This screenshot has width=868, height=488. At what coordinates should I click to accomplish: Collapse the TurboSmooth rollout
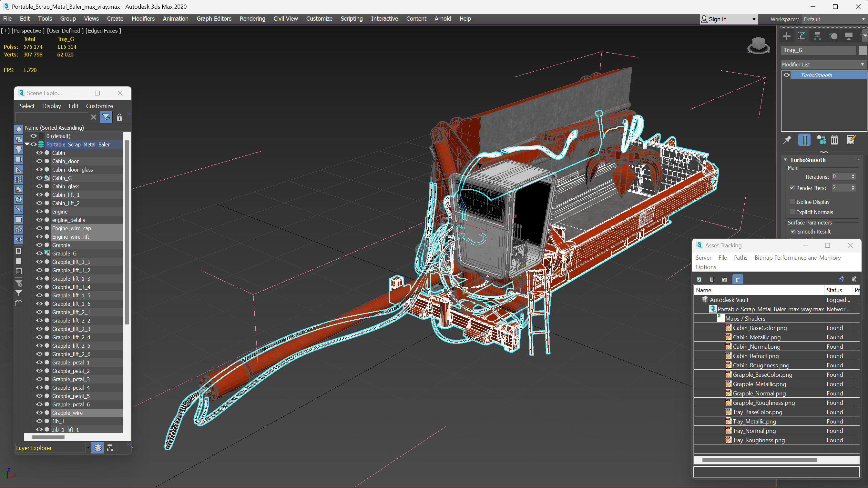pyautogui.click(x=785, y=160)
